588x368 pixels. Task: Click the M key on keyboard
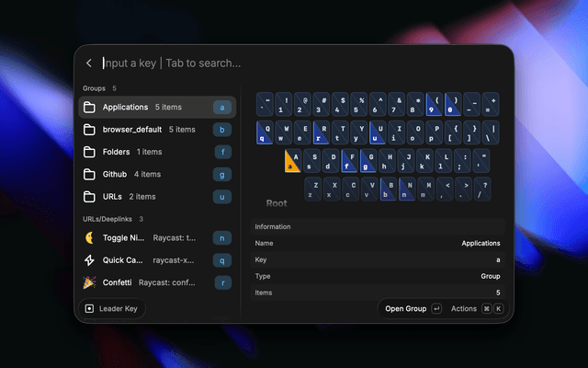[x=425, y=190]
